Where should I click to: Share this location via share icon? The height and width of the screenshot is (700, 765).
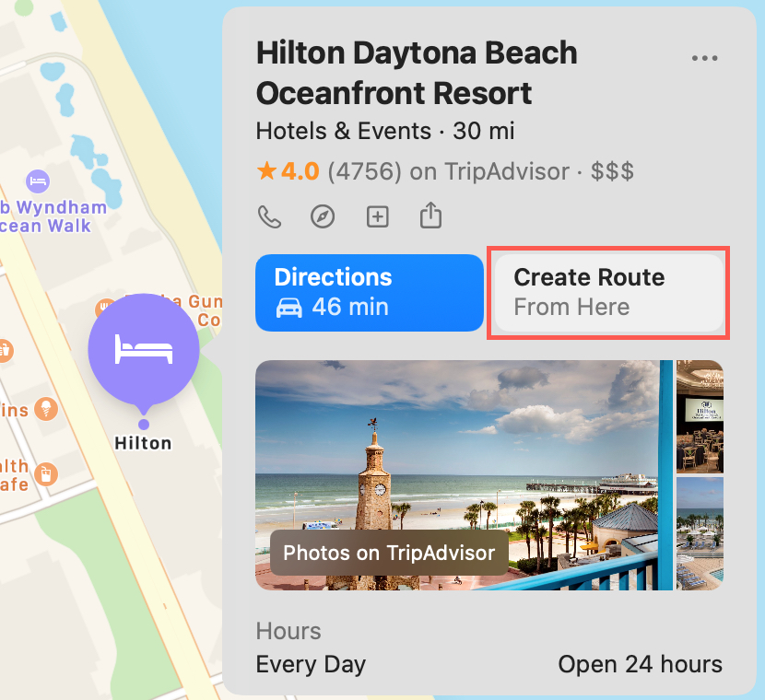click(x=430, y=216)
